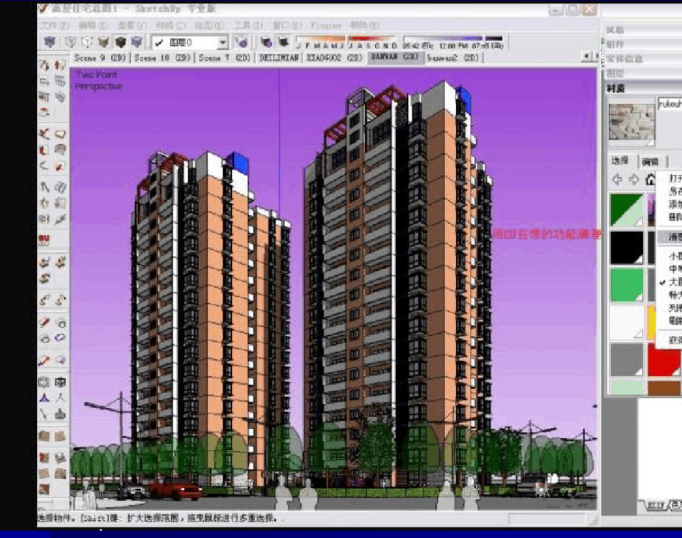Image resolution: width=682 pixels, height=538 pixels.
Task: Choose the small thumbnails option (小图)
Action: (x=673, y=255)
